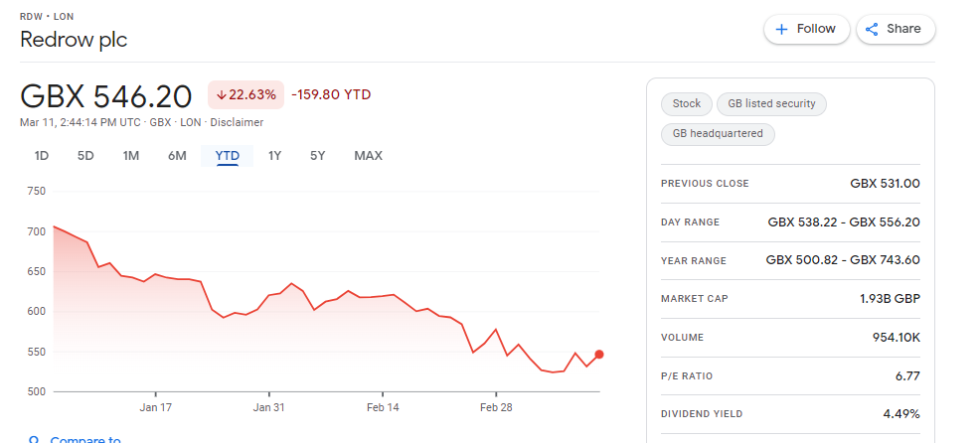980x443 pixels.
Task: Click the Mar 11 timestamp text
Action: point(80,122)
